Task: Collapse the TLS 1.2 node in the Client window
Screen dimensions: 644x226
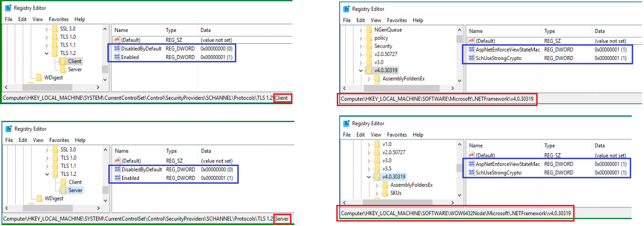Action: point(47,53)
